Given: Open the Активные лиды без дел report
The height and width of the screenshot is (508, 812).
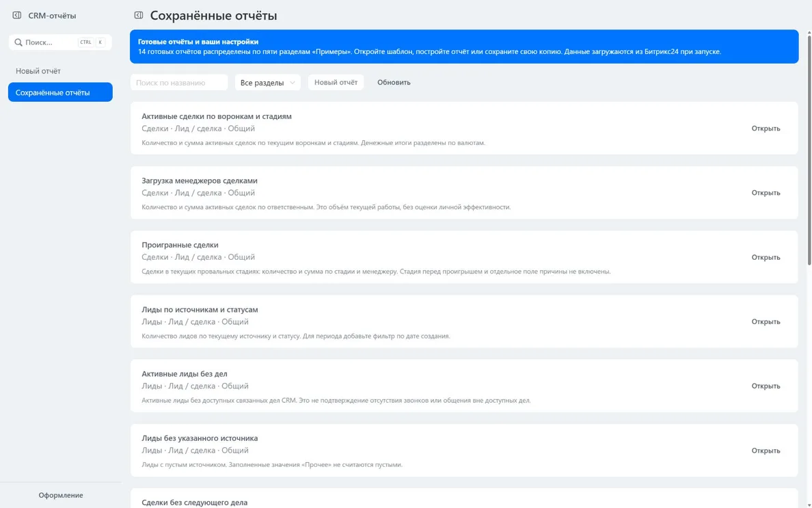Looking at the screenshot, I should [766, 386].
